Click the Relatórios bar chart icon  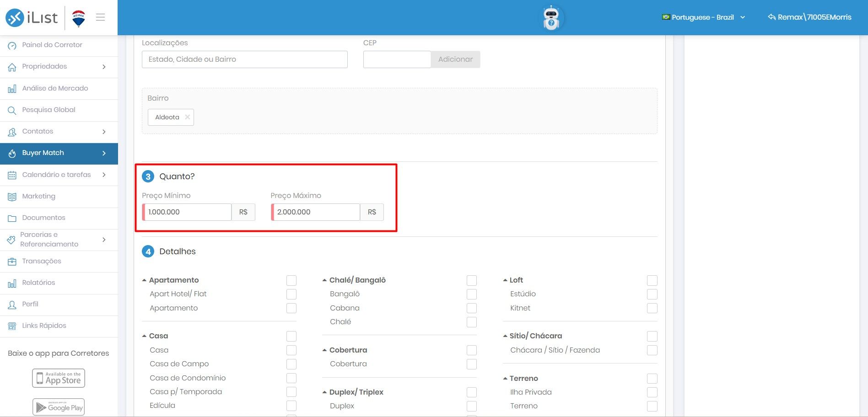(12, 283)
